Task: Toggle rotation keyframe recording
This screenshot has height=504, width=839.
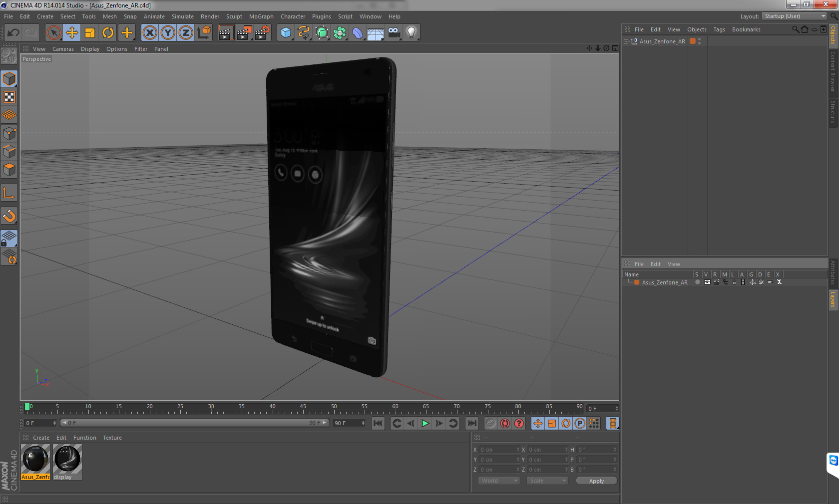Action: click(x=565, y=423)
